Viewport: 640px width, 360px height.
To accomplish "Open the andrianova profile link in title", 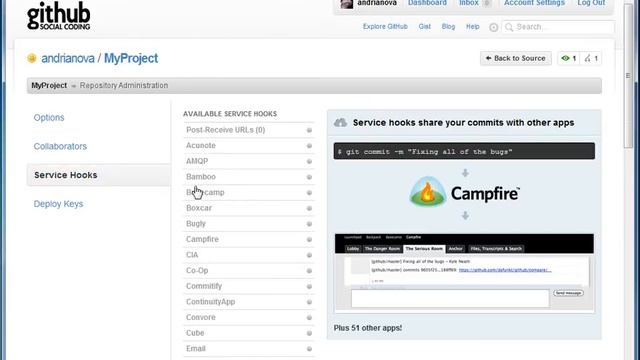I will 68,58.
